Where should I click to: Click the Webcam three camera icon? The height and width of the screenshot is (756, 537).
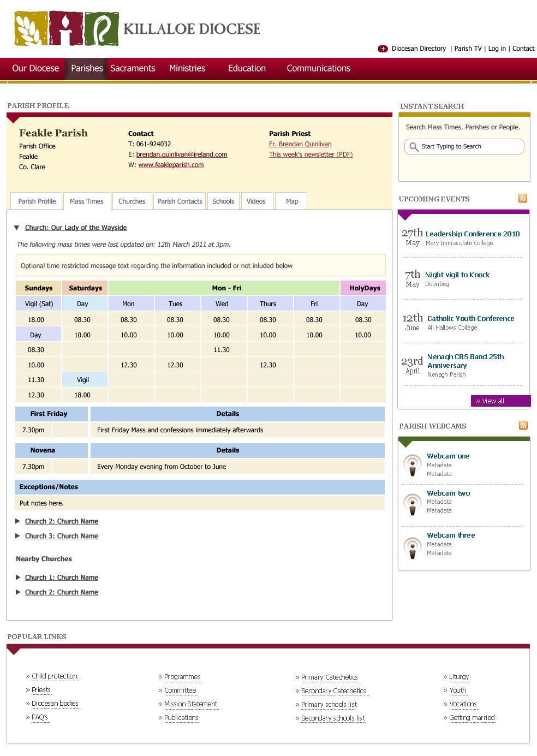tap(413, 546)
